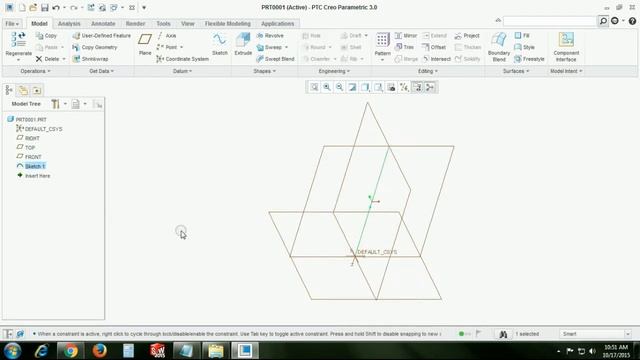Open Model Tree settings icon

55,104
